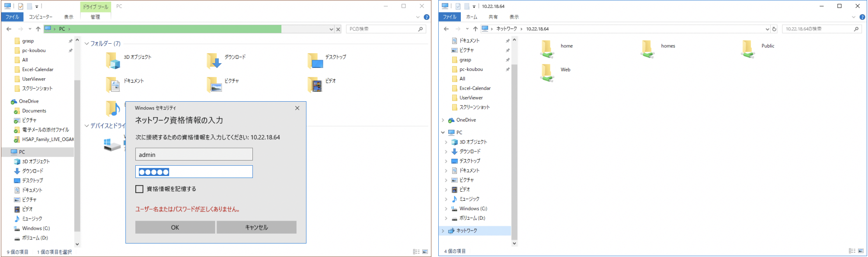Select OneDrive in left window navigation pane
The image size is (868, 257).
pyautogui.click(x=29, y=101)
